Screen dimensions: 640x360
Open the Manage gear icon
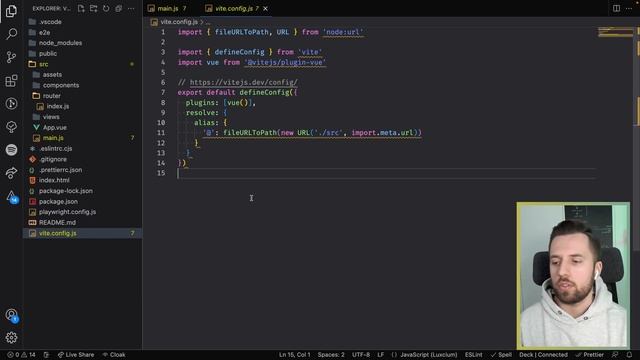pos(11,338)
